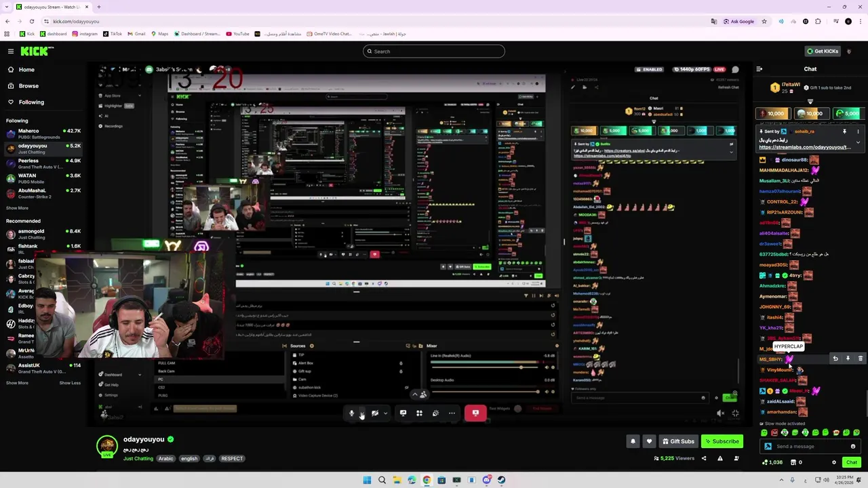This screenshot has height=488, width=868.
Task: Click the YouTube bookmark
Action: (237, 34)
